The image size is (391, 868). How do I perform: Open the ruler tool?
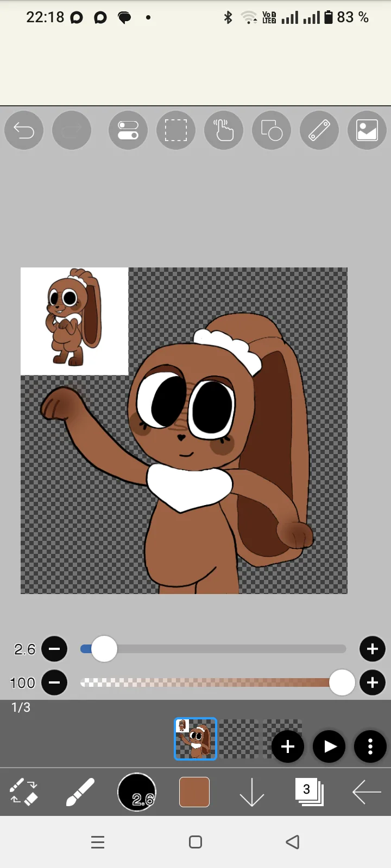point(319,130)
